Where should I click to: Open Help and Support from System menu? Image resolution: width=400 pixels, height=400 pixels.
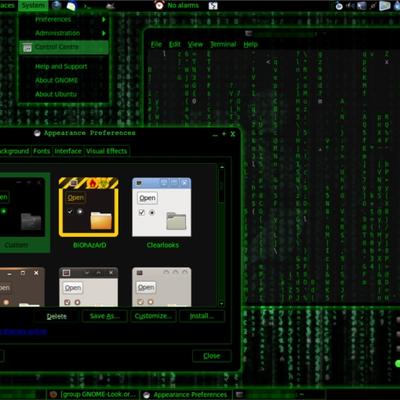coord(64,67)
